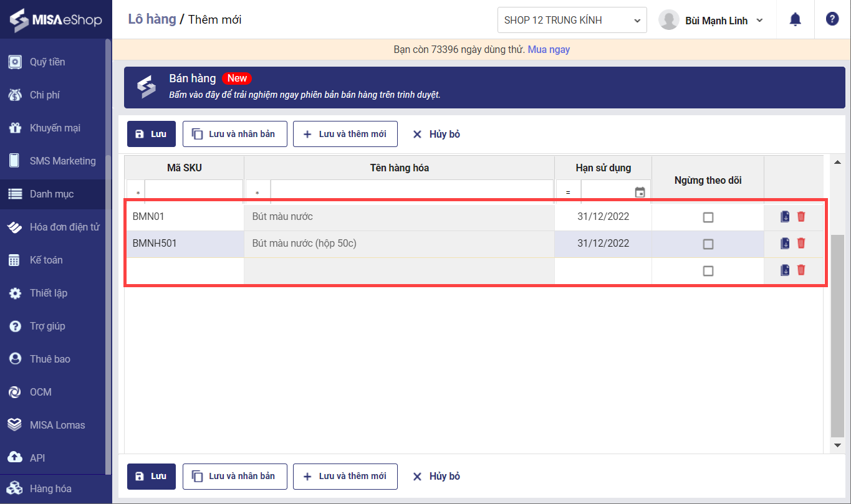Screen dimensions: 851x504
Task: Delete the BMN01 row
Action: coord(801,217)
